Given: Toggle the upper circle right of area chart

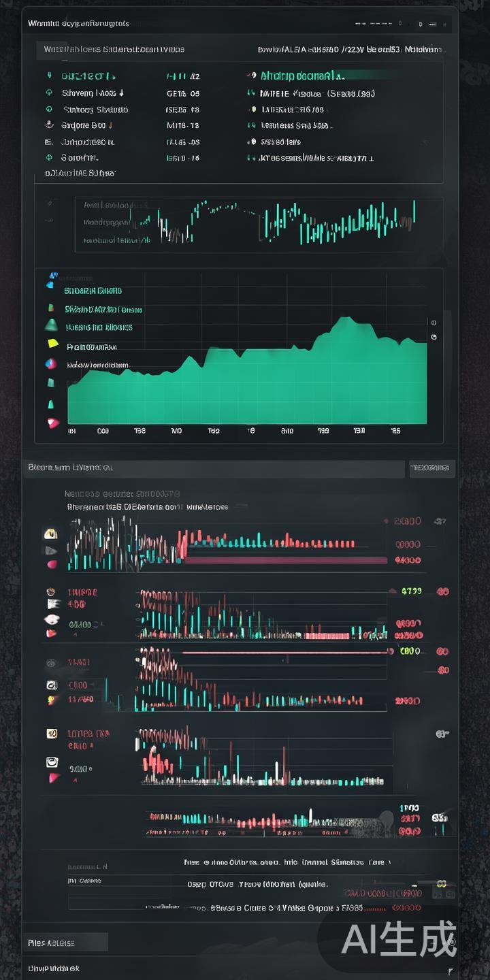Looking at the screenshot, I should pos(434,323).
